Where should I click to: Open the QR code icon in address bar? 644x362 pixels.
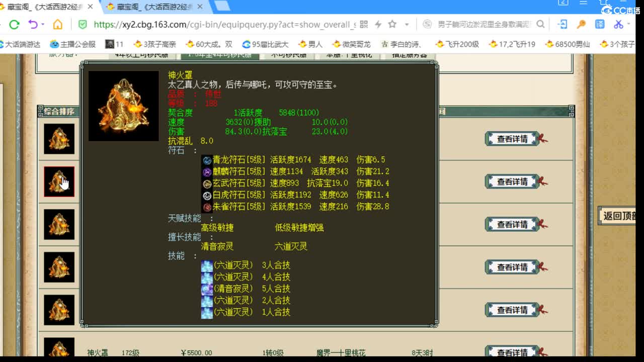(x=364, y=24)
